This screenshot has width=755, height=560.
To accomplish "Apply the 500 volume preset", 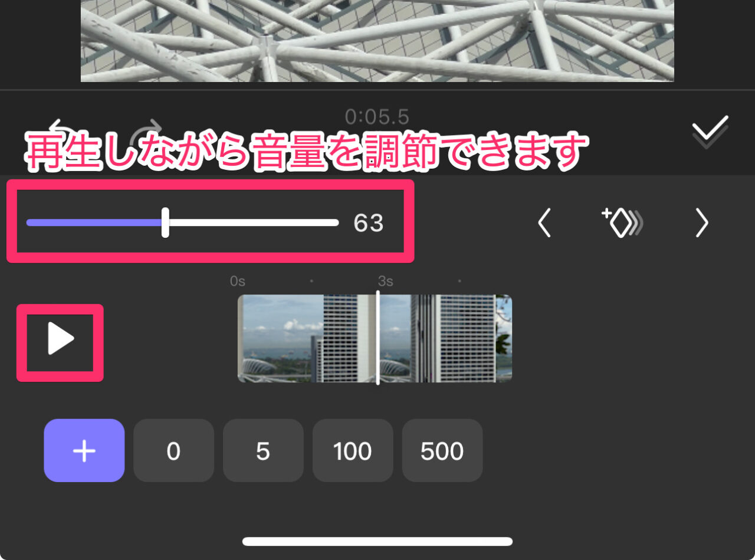I will click(x=442, y=451).
